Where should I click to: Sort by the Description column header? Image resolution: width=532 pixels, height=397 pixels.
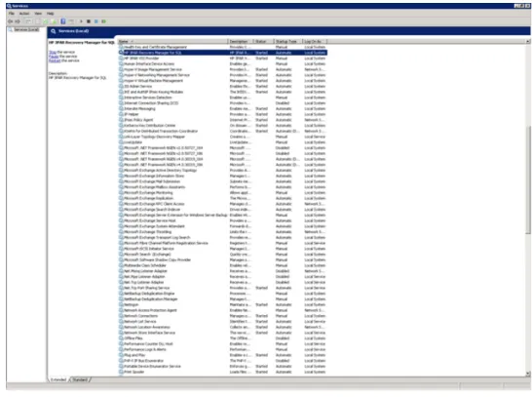(241, 41)
